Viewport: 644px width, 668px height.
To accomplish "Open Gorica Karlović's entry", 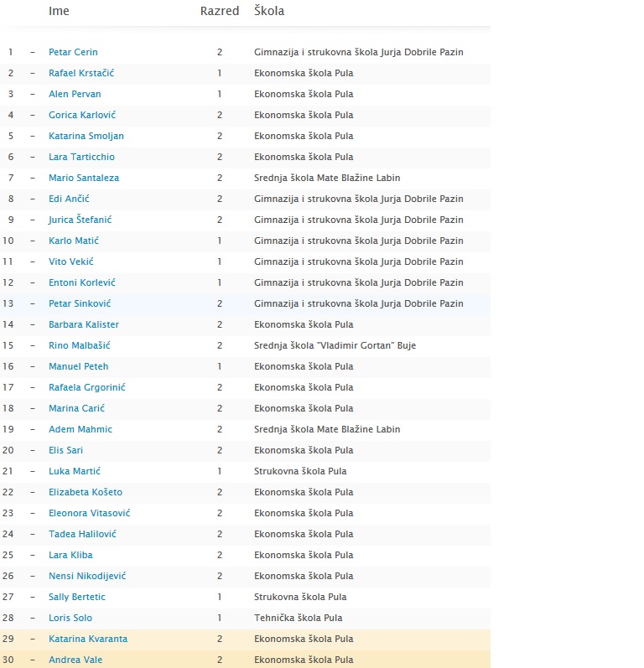I will 82,115.
